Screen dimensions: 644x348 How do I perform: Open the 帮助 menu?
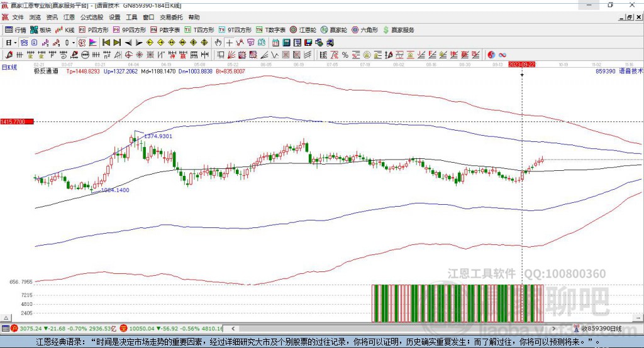pos(194,17)
